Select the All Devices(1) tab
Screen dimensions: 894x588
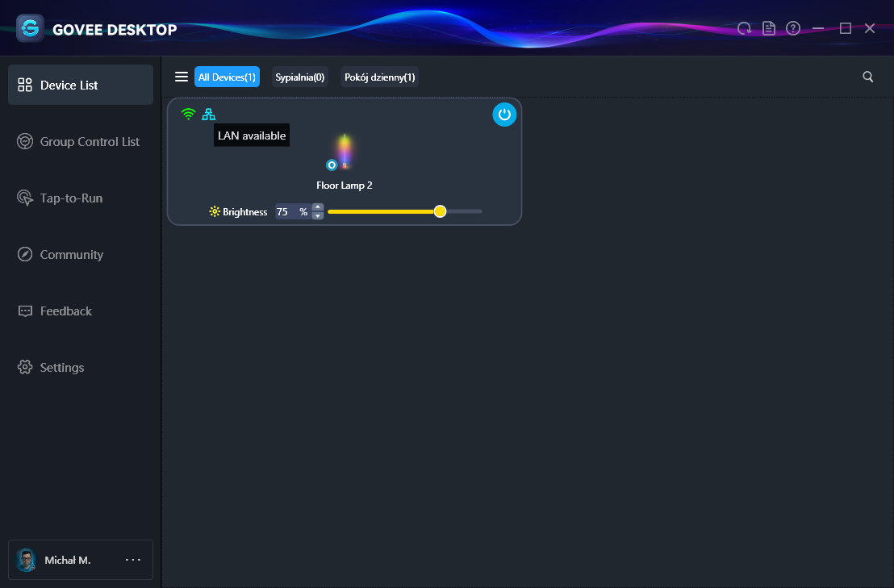pos(227,77)
